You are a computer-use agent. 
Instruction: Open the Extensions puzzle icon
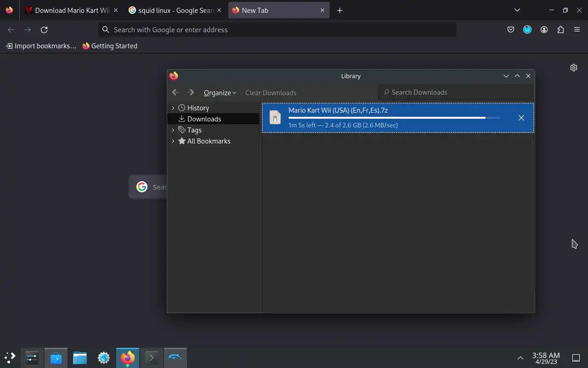tap(560, 29)
